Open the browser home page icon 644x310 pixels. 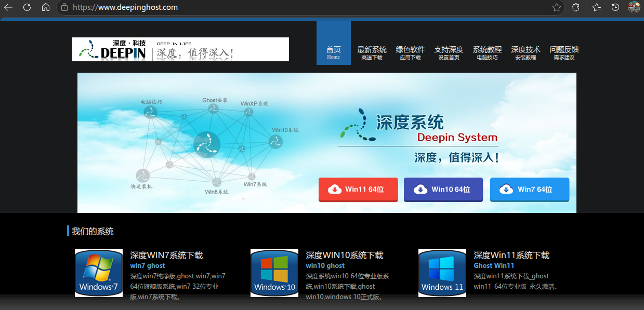point(46,7)
